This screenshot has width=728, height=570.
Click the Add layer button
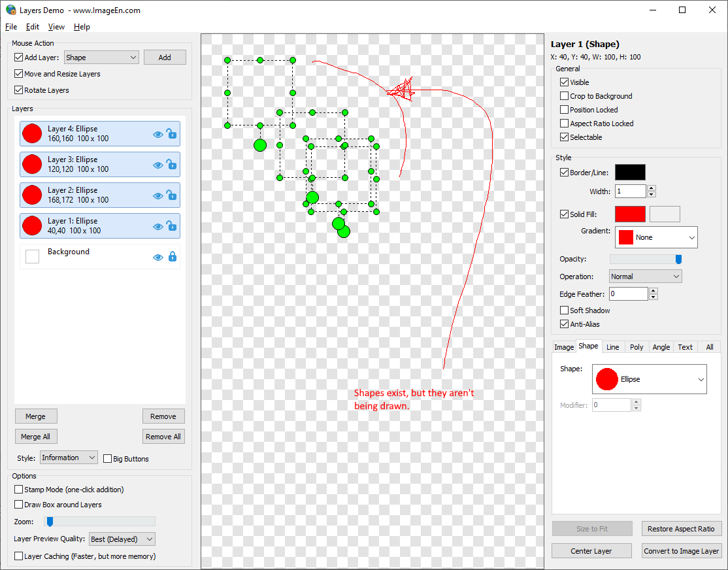click(x=165, y=57)
